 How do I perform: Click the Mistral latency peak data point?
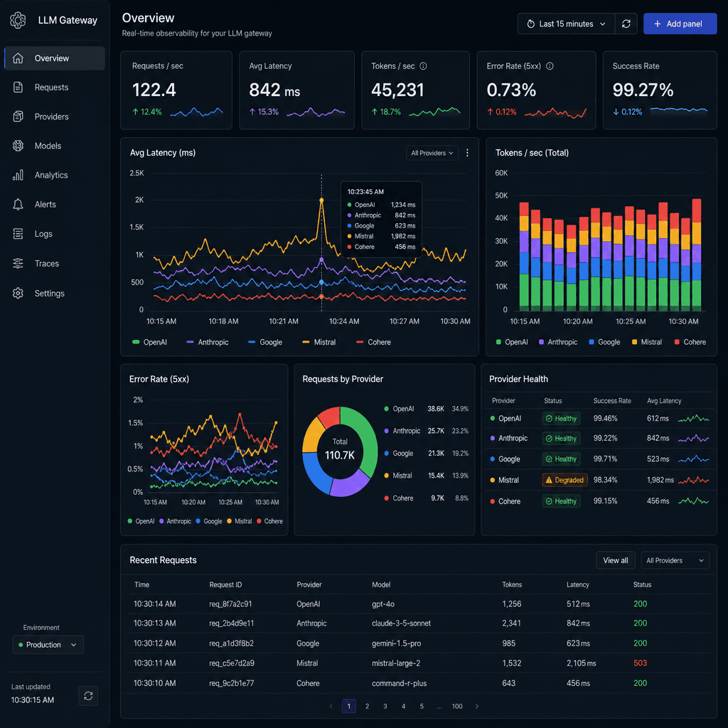[x=321, y=200]
